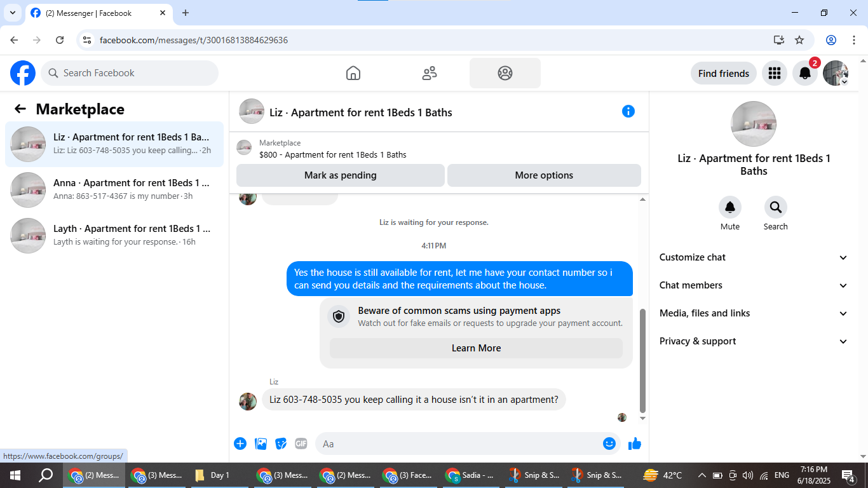
Task: Open Windows taskbar search
Action: [x=46, y=475]
